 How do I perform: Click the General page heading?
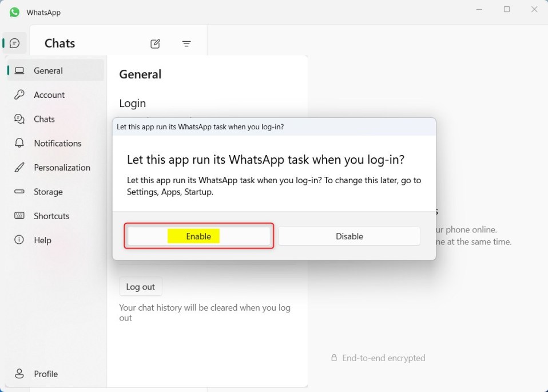[140, 74]
